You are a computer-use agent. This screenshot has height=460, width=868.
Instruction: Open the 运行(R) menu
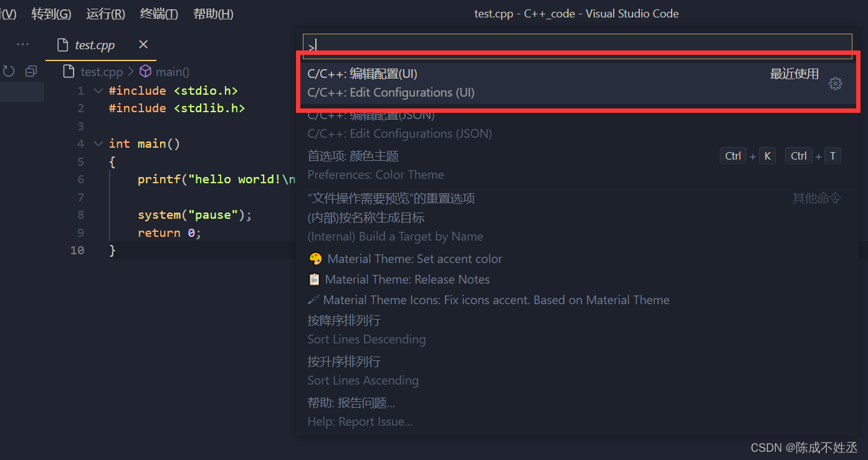tap(105, 14)
